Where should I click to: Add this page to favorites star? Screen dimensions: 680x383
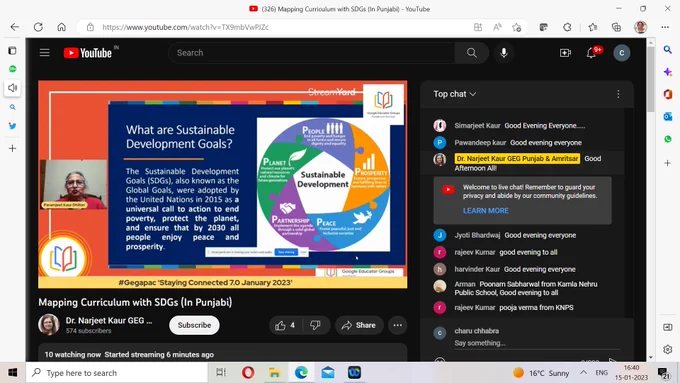click(517, 27)
